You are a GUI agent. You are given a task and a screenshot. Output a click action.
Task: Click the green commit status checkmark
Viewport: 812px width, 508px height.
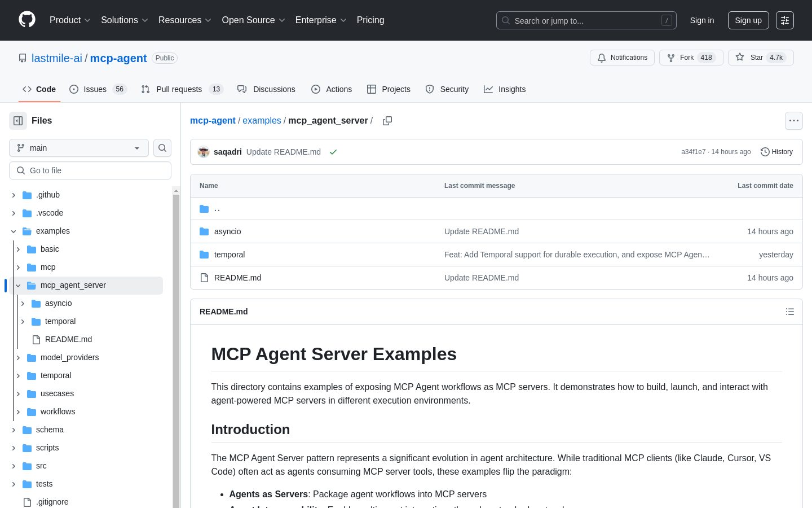pos(333,152)
